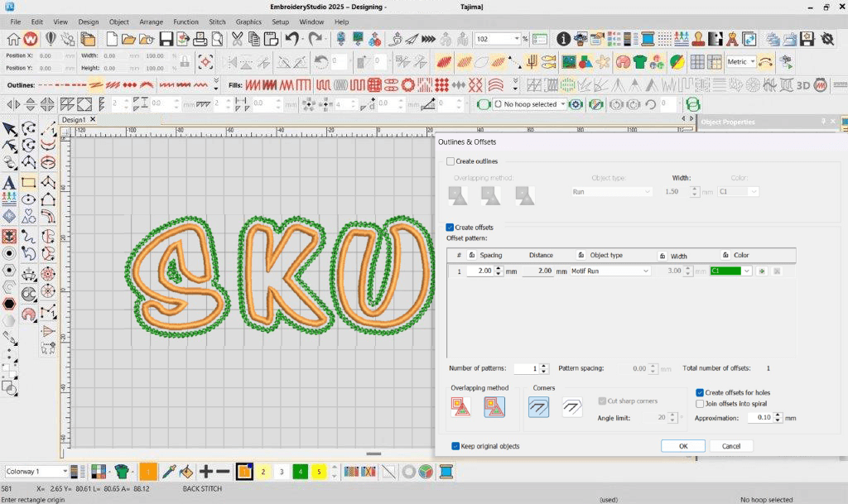Viewport: 848px width, 504px height.
Task: Select the Lettering 'A' tool
Action: [x=9, y=182]
